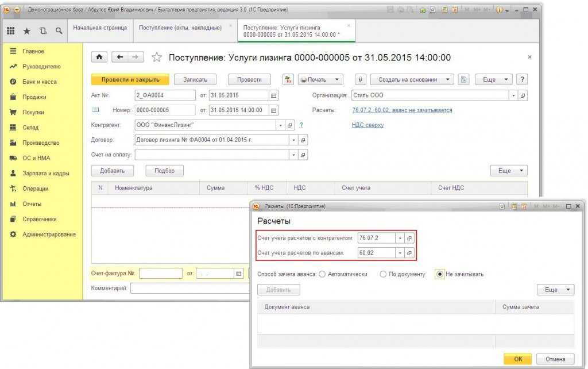The image size is (588, 369).
Task: Open Главное section in sidebar
Action: [33, 51]
